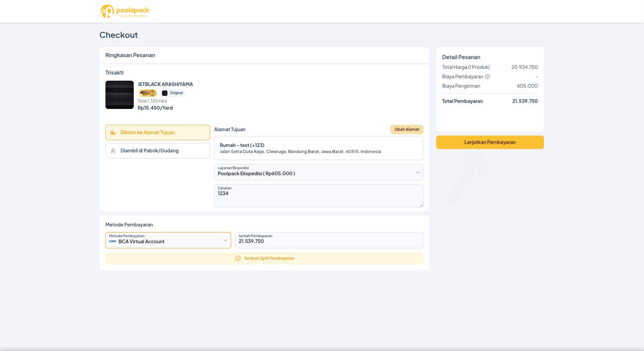This screenshot has height=351, width=644.
Task: Click the Ringkasan Pesanan heading
Action: [x=130, y=55]
